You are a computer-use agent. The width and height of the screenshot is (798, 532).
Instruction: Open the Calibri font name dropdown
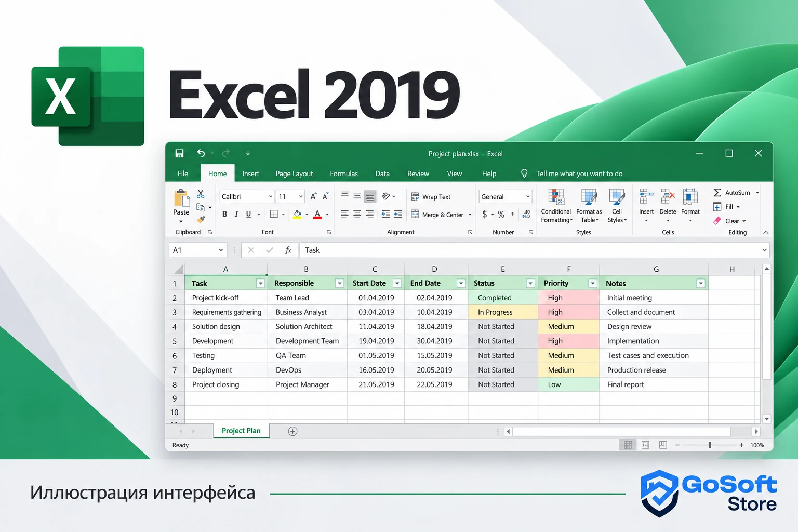tap(270, 196)
